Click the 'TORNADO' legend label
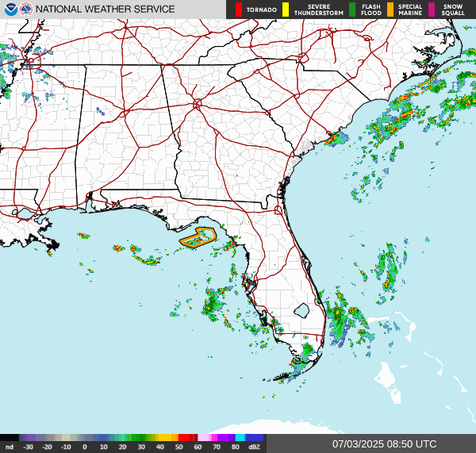 (x=261, y=10)
